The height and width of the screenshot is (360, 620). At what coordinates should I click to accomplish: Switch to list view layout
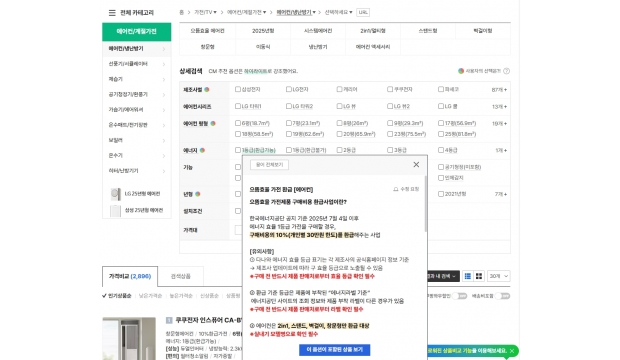[x=468, y=276]
